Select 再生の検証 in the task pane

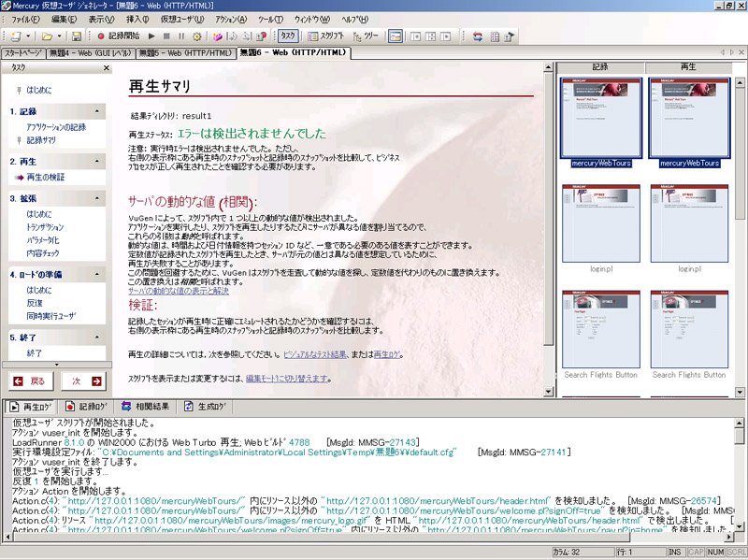(45, 177)
